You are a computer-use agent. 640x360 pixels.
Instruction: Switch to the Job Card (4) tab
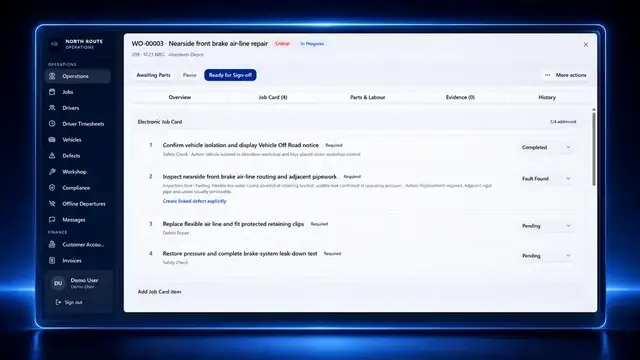point(273,98)
